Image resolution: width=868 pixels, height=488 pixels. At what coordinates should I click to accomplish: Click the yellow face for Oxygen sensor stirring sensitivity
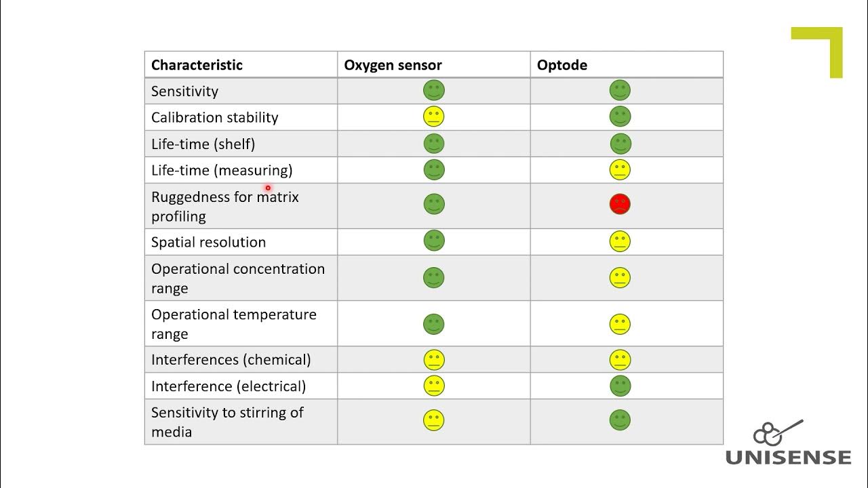(434, 420)
